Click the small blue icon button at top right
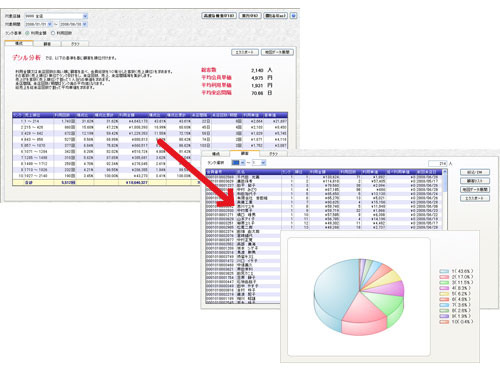This screenshot has height=370, width=500. pos(293,16)
